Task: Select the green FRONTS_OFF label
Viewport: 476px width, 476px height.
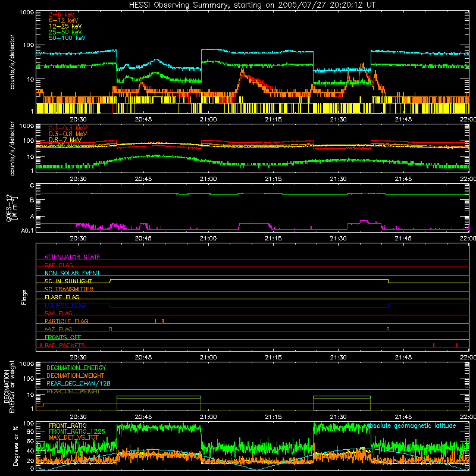Action: pyautogui.click(x=63, y=337)
